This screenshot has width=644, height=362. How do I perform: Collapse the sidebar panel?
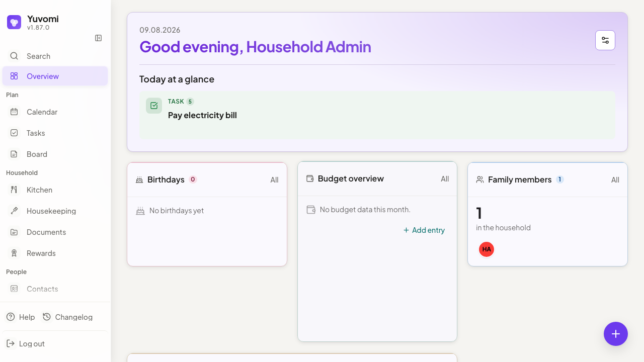(x=99, y=38)
